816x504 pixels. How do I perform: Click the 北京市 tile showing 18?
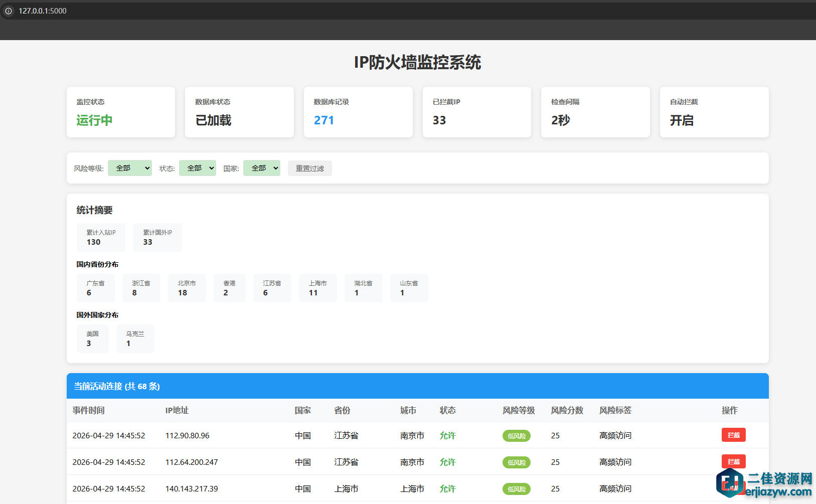[187, 288]
